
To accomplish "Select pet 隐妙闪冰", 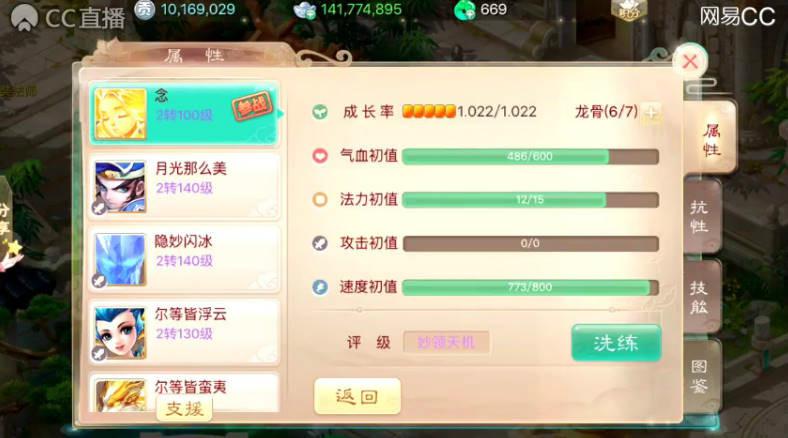I will pos(184,260).
